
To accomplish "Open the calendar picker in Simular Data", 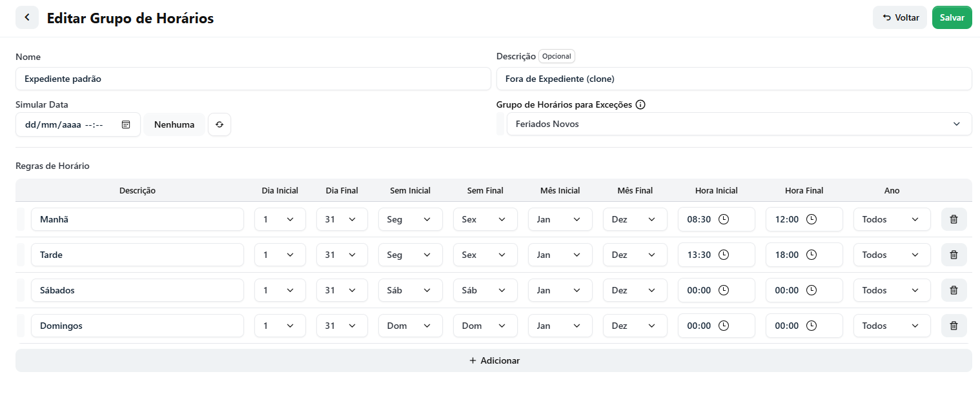I will point(126,124).
